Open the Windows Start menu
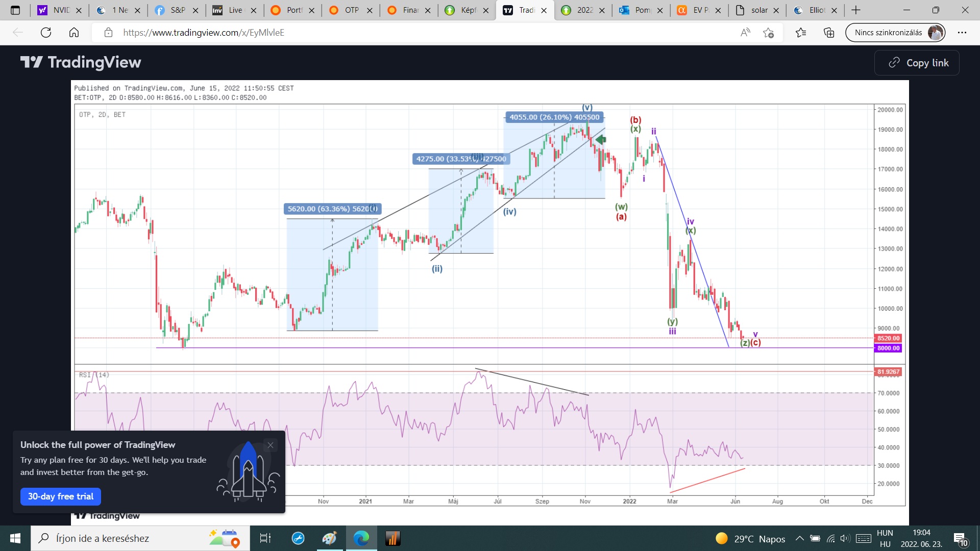The height and width of the screenshot is (551, 980). 15,538
